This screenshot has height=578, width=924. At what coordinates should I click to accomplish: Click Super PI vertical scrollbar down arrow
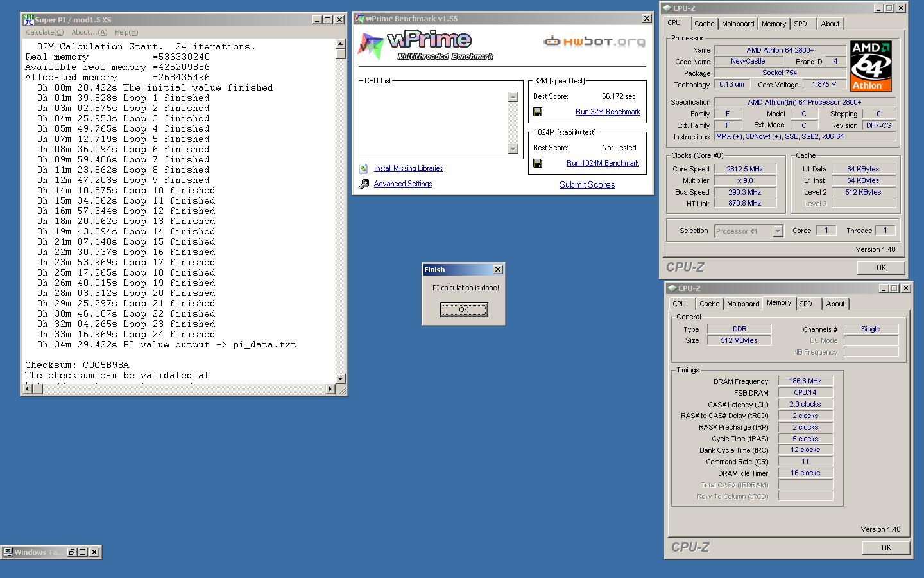(x=341, y=379)
